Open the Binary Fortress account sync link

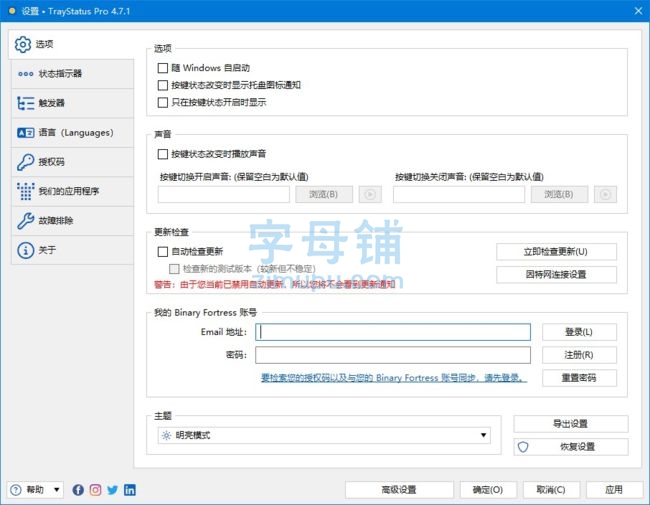(394, 378)
